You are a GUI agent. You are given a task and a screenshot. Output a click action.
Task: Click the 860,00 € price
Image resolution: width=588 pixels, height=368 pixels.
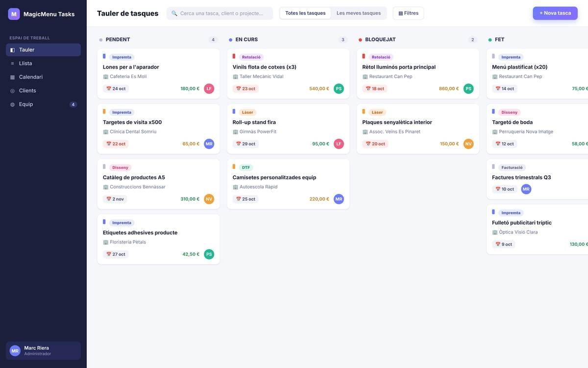(449, 89)
